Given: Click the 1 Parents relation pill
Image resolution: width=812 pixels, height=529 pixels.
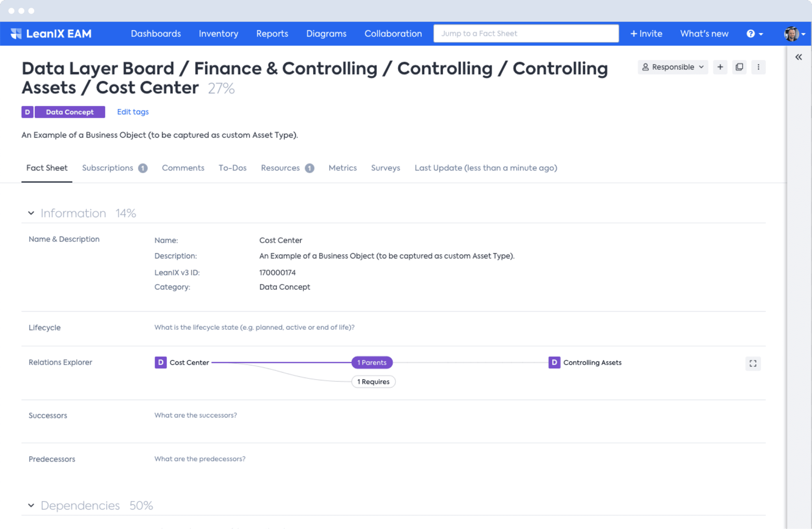Looking at the screenshot, I should [x=372, y=363].
